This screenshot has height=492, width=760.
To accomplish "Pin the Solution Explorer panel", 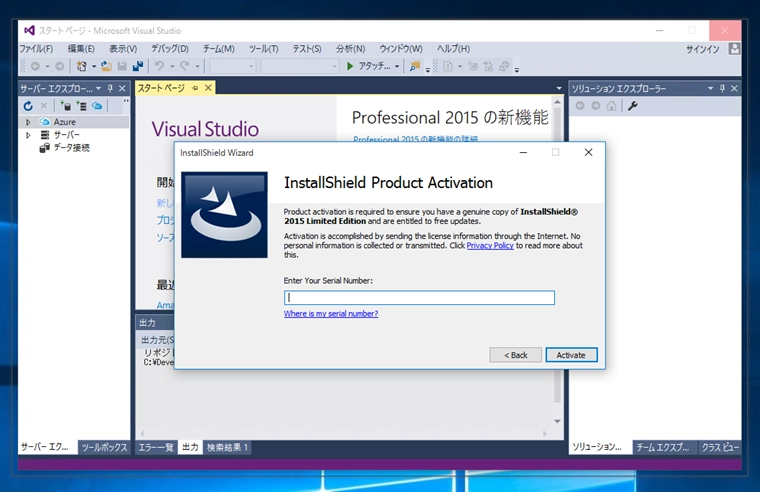I will (722, 88).
